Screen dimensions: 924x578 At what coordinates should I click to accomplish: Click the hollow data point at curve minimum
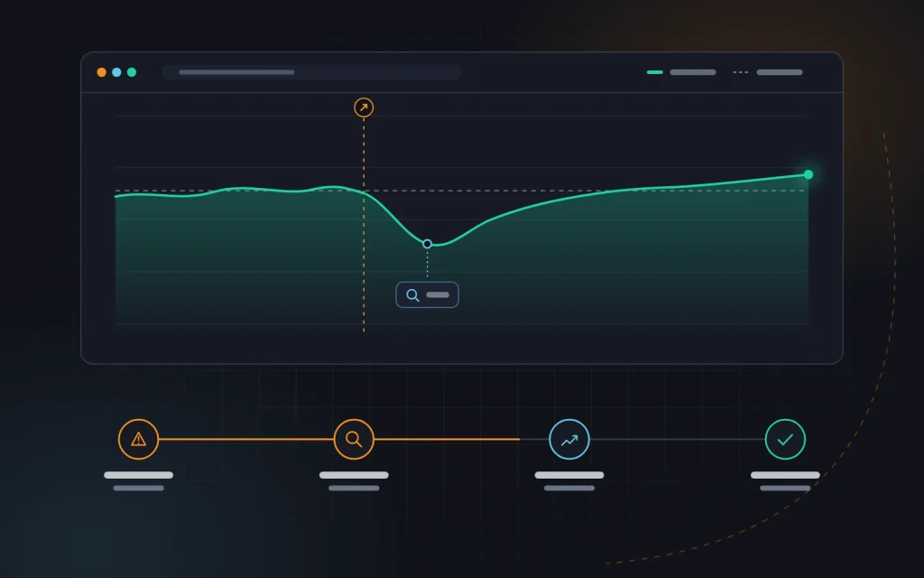click(427, 244)
